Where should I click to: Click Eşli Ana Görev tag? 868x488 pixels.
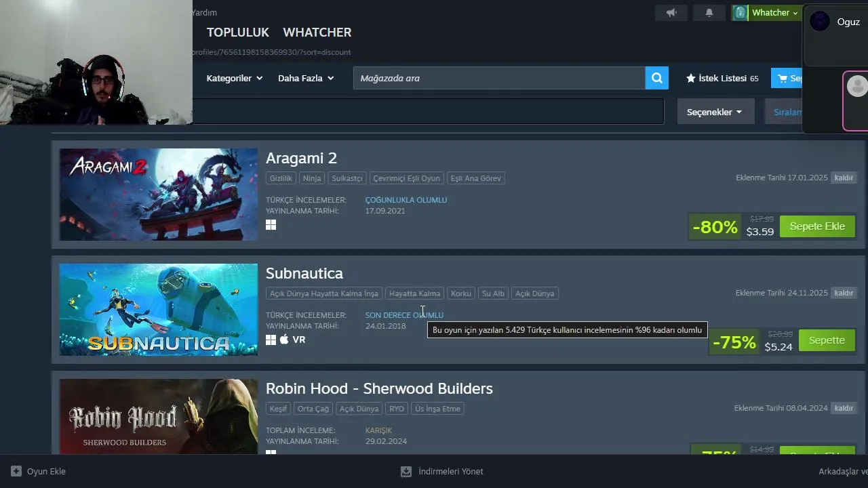coord(475,178)
